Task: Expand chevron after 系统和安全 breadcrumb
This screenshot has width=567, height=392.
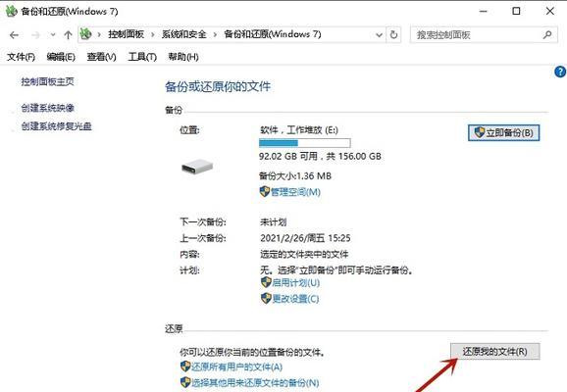Action: click(x=215, y=34)
